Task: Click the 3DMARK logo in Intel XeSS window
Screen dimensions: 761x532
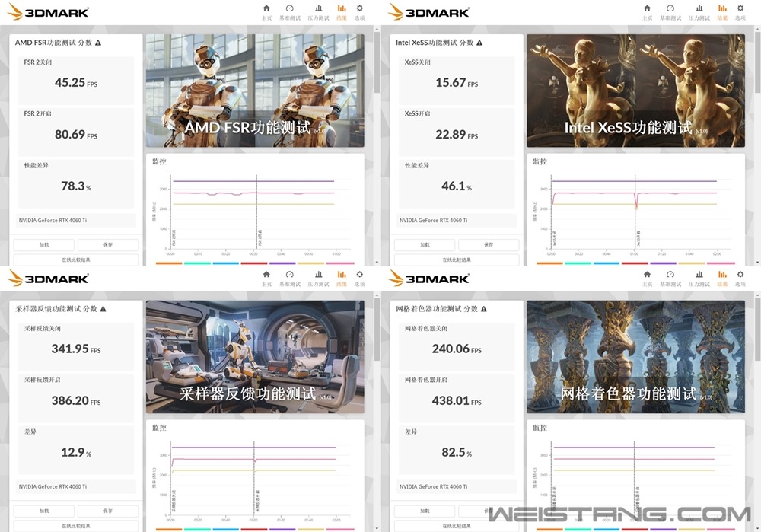Action: point(428,12)
